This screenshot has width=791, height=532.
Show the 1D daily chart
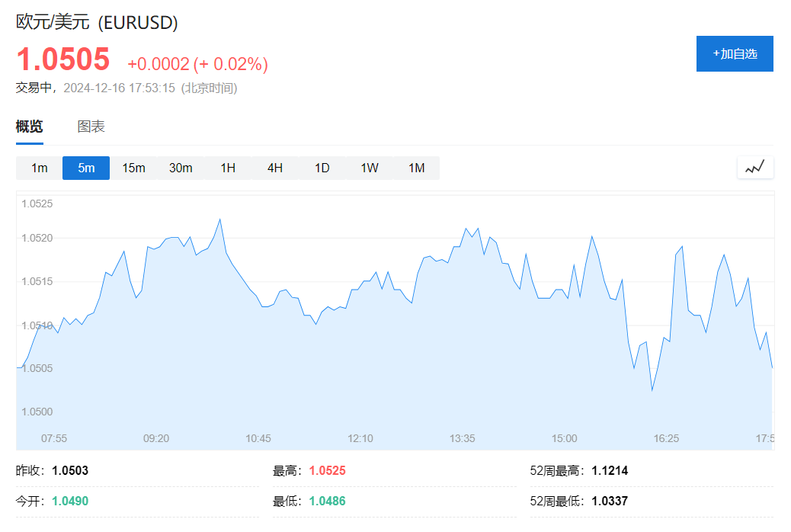click(322, 168)
